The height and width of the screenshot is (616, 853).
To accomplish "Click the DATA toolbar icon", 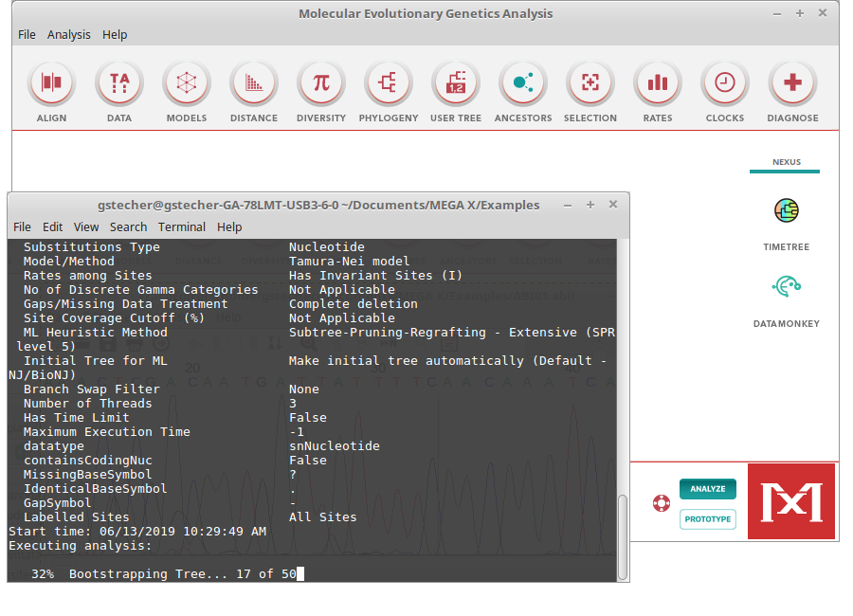I will [x=119, y=83].
